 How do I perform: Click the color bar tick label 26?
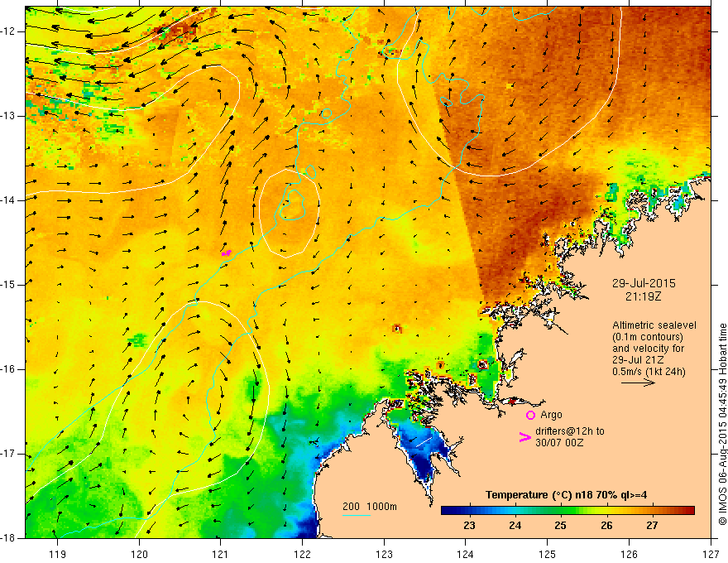[606, 526]
